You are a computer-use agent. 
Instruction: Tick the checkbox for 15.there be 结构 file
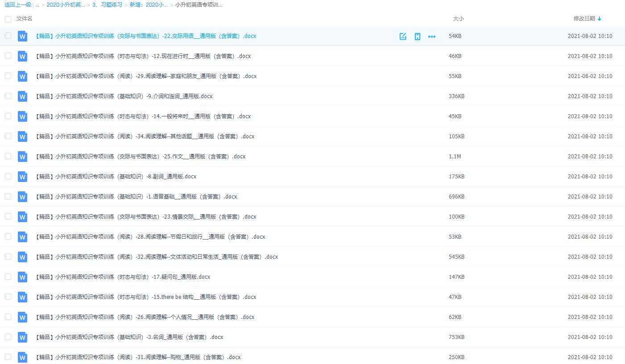coord(8,297)
